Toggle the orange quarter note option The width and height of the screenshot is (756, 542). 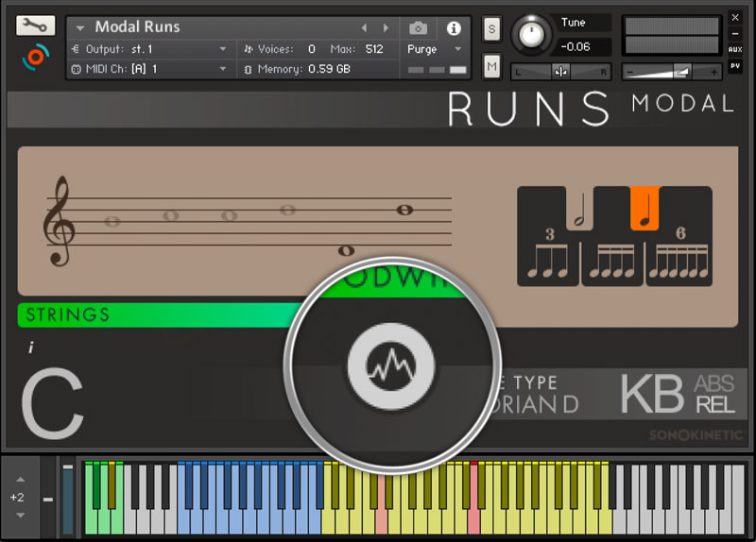645,210
